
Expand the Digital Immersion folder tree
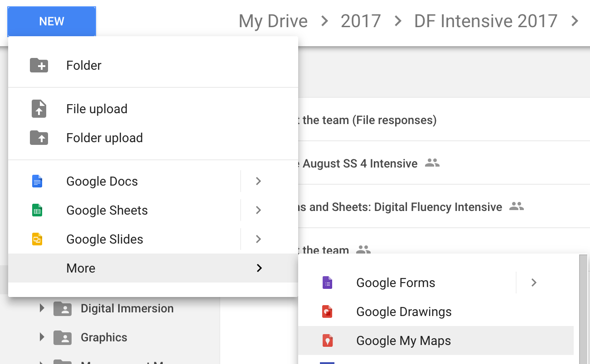pyautogui.click(x=42, y=308)
